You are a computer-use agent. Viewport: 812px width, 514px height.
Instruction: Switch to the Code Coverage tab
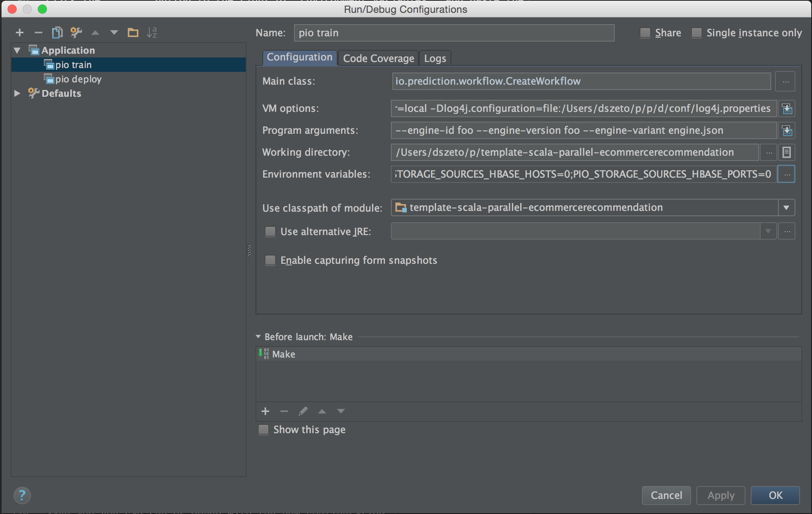tap(378, 58)
